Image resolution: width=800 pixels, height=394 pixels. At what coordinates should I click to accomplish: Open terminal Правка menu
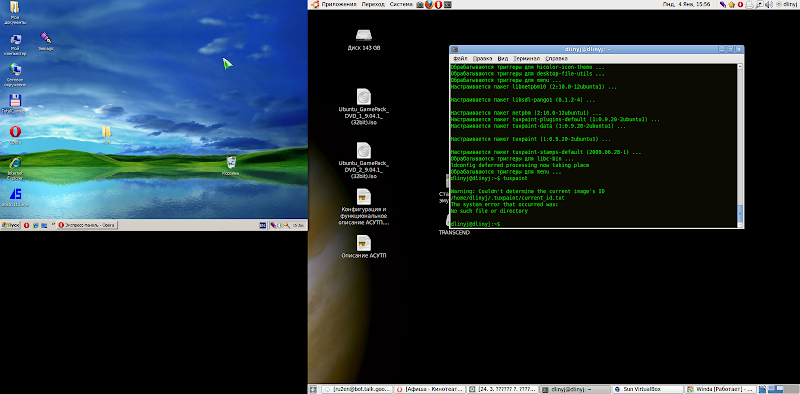(482, 59)
